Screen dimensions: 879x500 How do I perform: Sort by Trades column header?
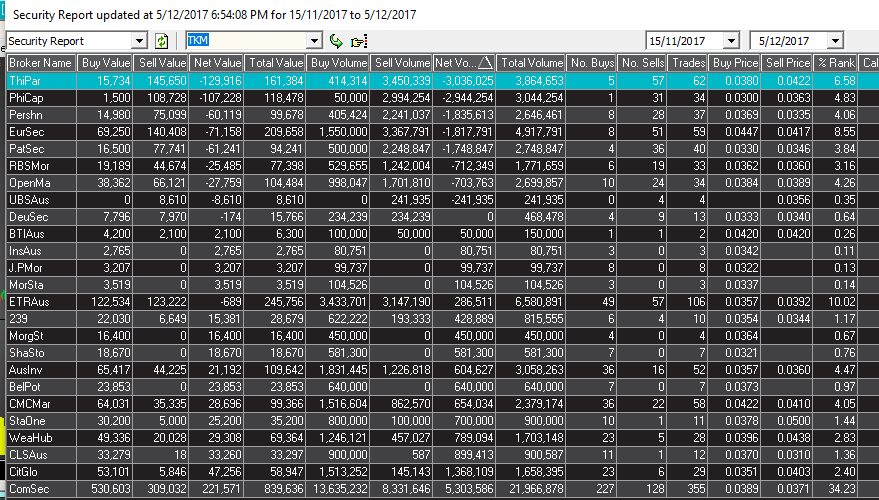(x=688, y=63)
